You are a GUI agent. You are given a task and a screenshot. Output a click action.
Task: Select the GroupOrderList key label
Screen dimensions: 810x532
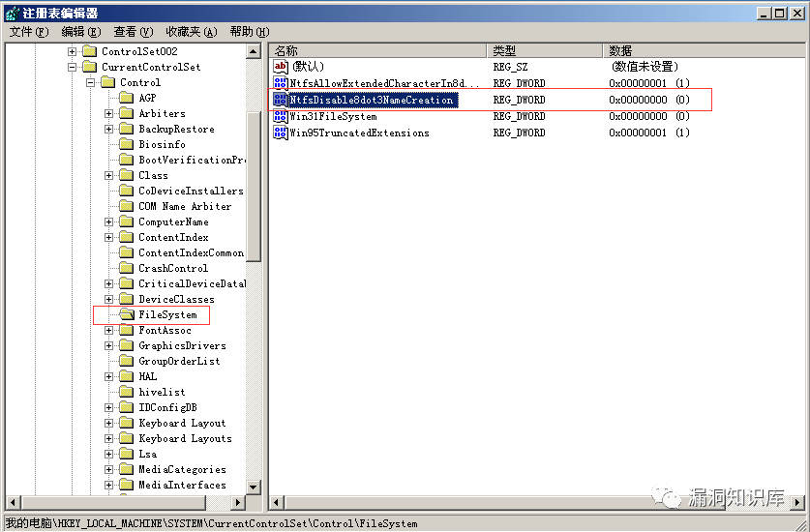tap(179, 361)
